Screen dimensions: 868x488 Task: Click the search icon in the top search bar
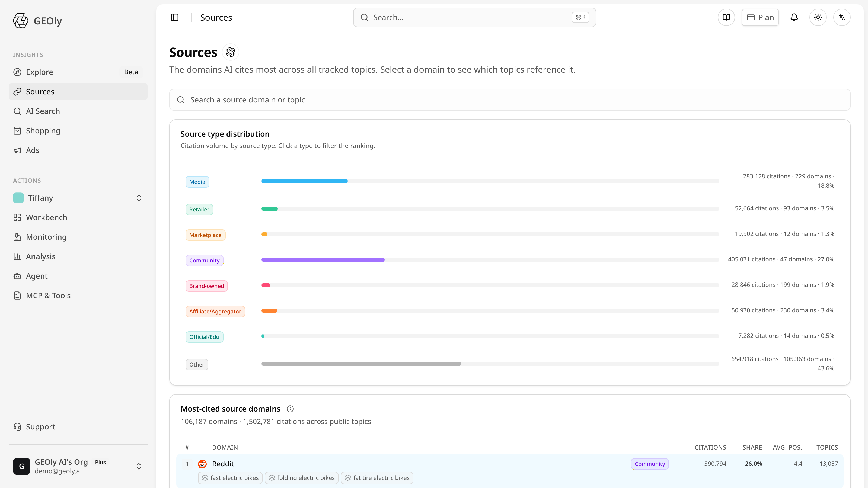coord(365,17)
